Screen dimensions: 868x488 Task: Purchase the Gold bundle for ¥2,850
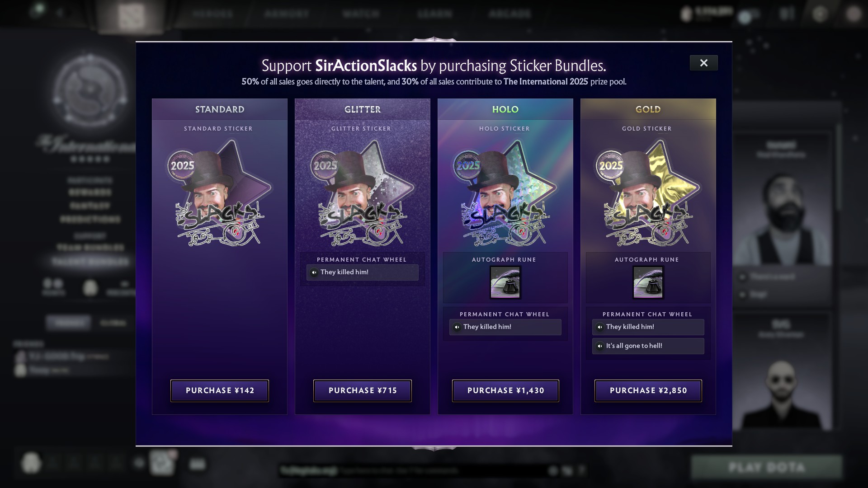648,391
